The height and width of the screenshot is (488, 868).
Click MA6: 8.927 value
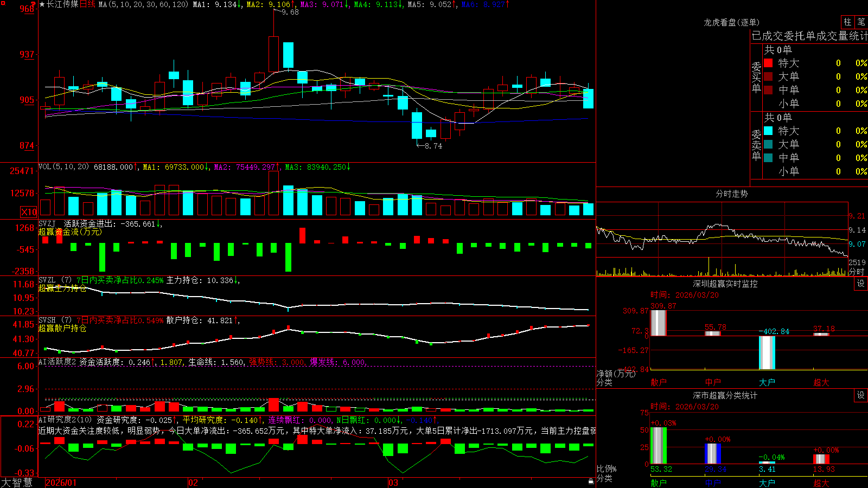coord(486,4)
